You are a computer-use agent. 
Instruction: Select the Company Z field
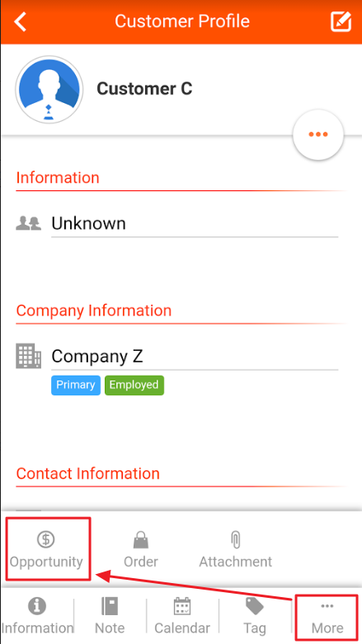[x=195, y=357]
